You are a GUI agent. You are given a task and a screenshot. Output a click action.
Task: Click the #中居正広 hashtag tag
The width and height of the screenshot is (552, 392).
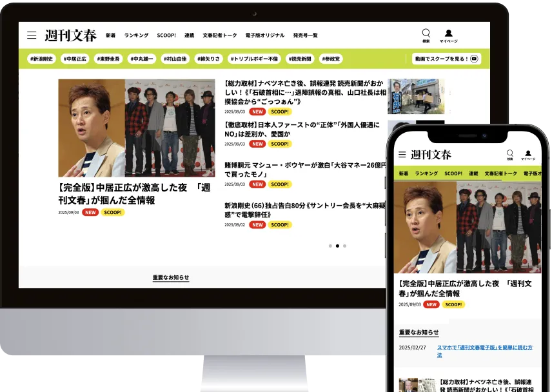click(75, 59)
